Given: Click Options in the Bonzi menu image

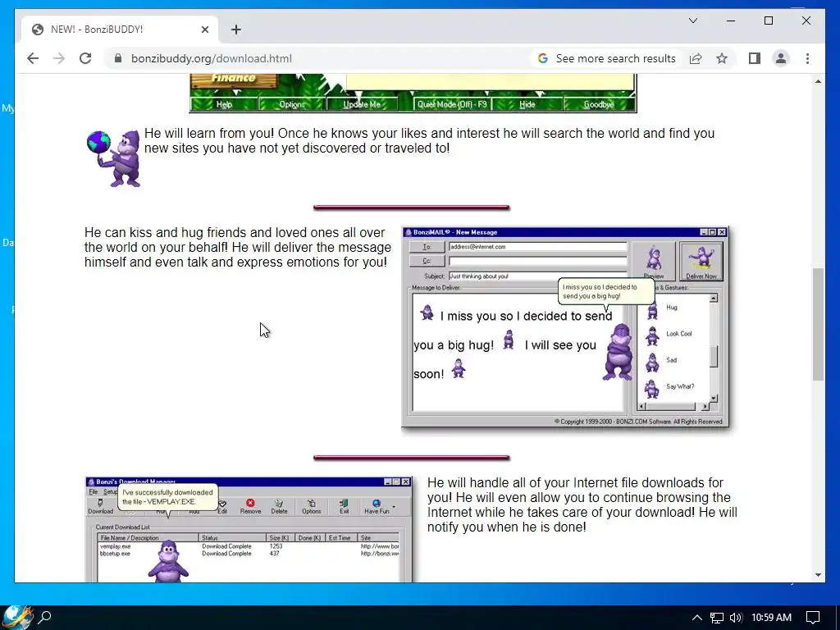Looking at the screenshot, I should coord(292,104).
